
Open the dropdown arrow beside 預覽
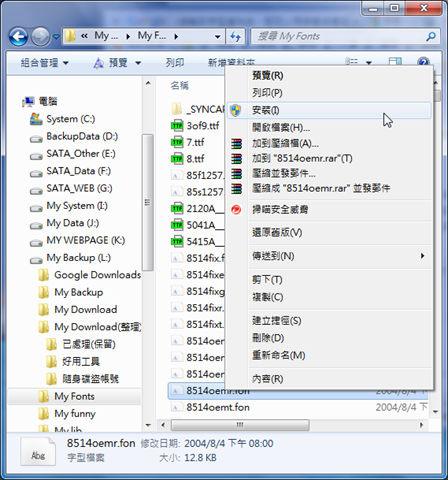click(x=138, y=63)
